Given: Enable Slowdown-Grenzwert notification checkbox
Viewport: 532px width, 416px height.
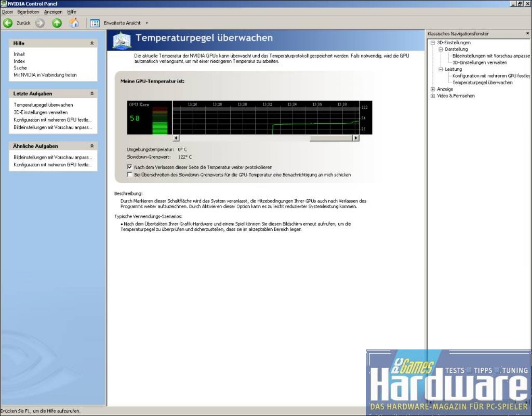Looking at the screenshot, I should coord(130,175).
